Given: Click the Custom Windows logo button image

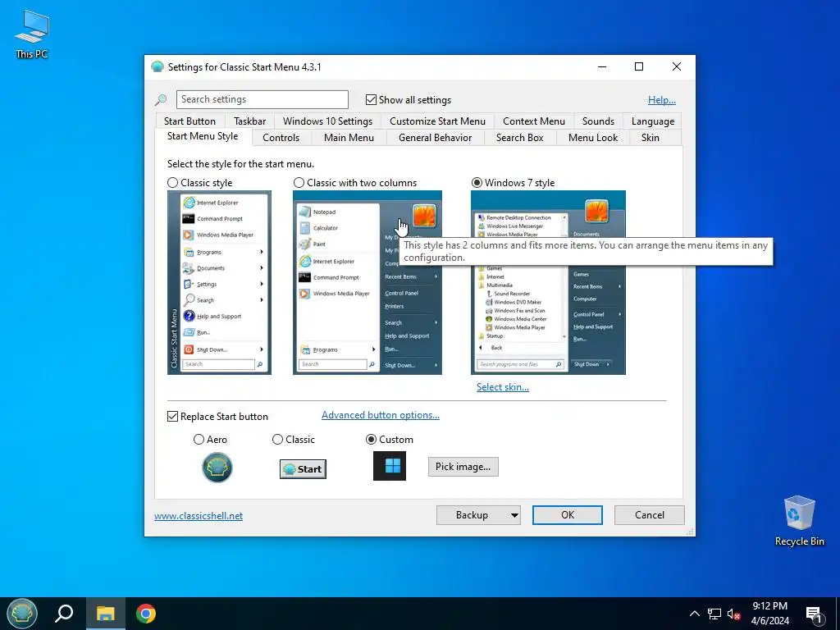Looking at the screenshot, I should [390, 466].
